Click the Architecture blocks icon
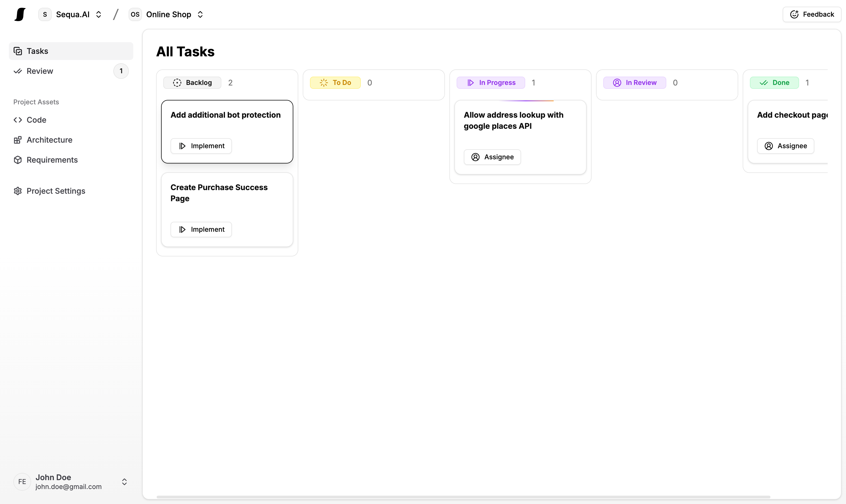This screenshot has width=846, height=504. pos(18,140)
